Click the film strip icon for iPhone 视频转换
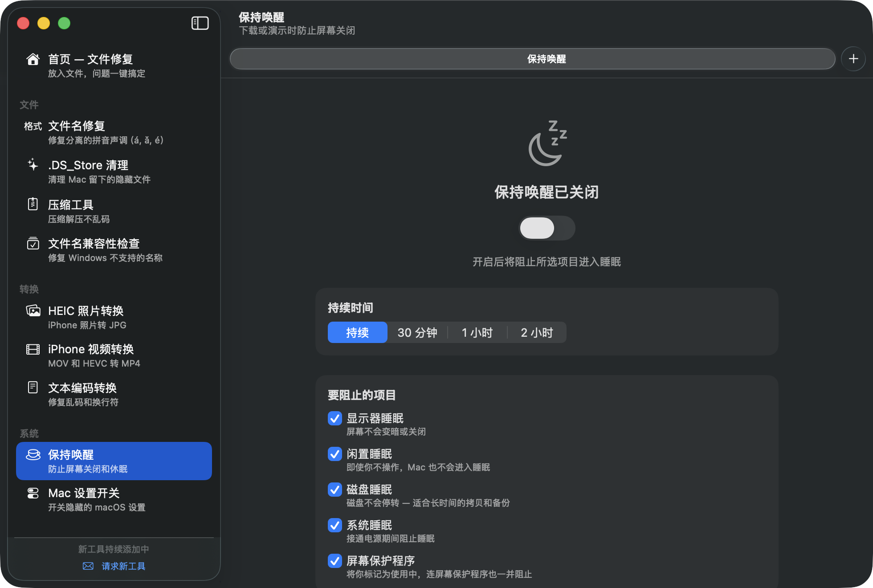 point(33,349)
